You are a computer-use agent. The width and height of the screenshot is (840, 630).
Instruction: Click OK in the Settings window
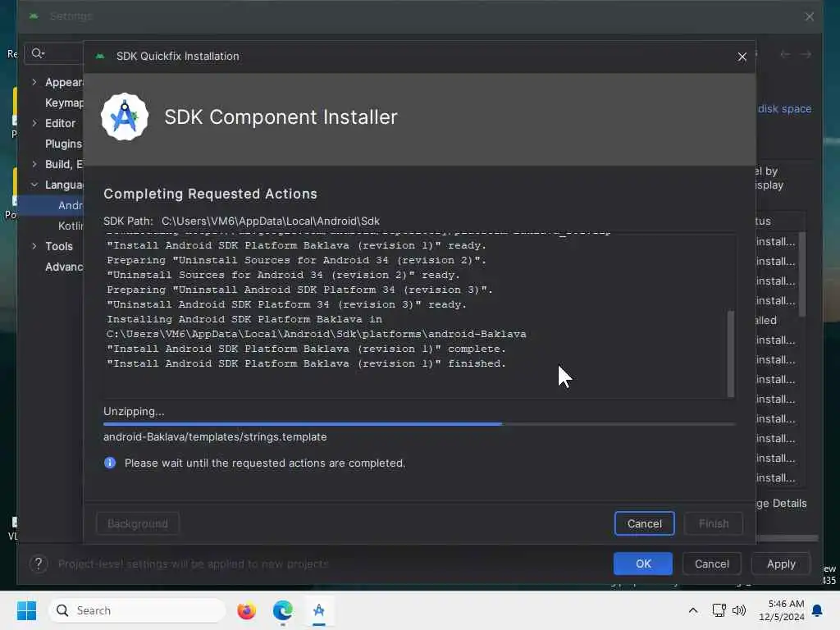coord(643,564)
